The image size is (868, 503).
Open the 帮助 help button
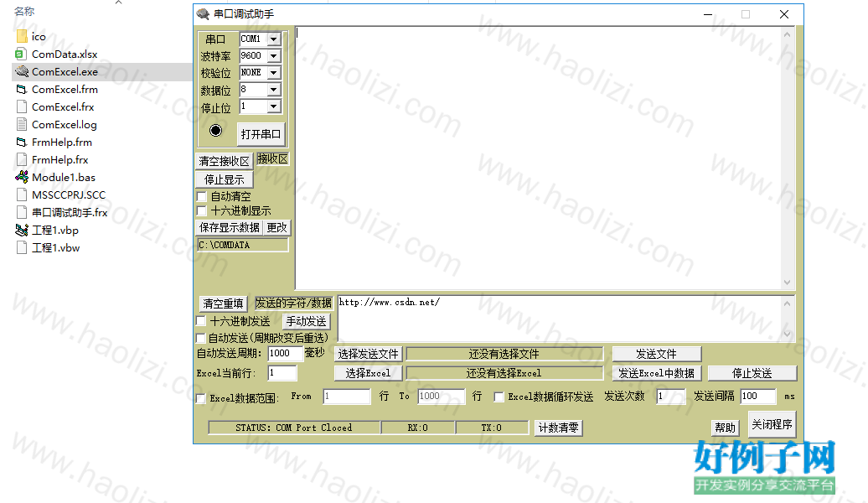coord(726,428)
